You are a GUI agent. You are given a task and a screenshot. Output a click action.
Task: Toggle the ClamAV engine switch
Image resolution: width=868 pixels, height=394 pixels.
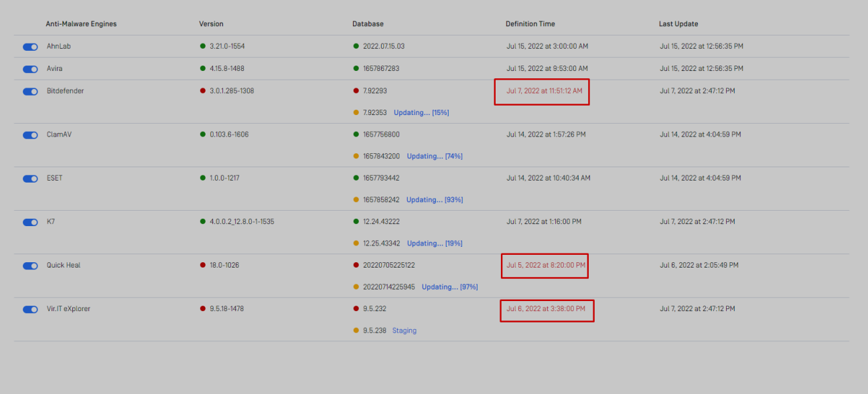[x=30, y=135]
